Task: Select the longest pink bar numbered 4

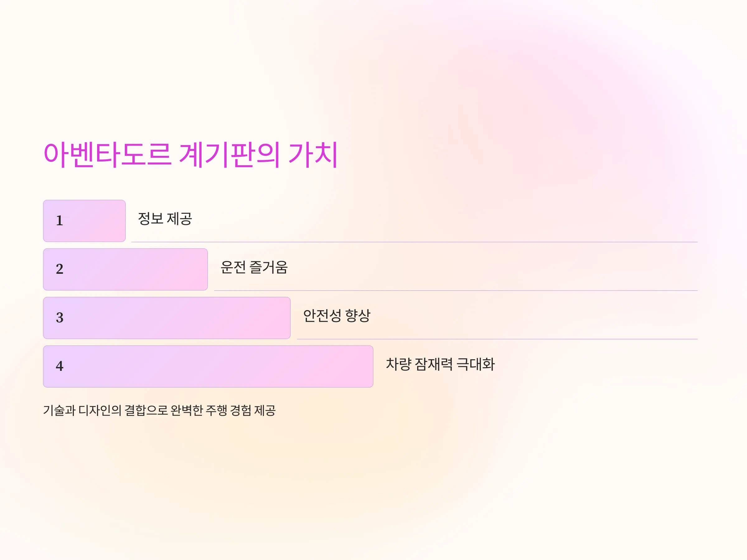Action: pyautogui.click(x=208, y=366)
